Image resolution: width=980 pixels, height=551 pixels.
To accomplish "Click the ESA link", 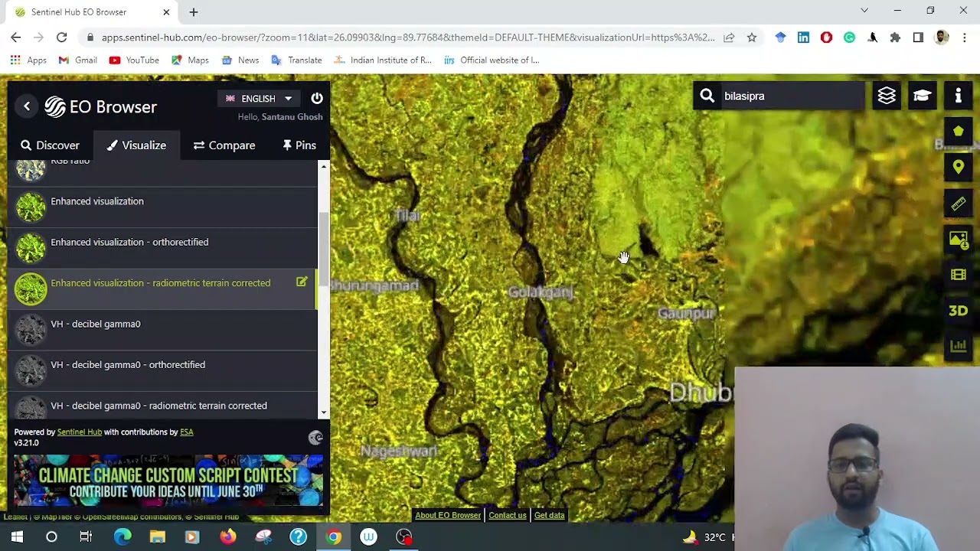I will 186,432.
